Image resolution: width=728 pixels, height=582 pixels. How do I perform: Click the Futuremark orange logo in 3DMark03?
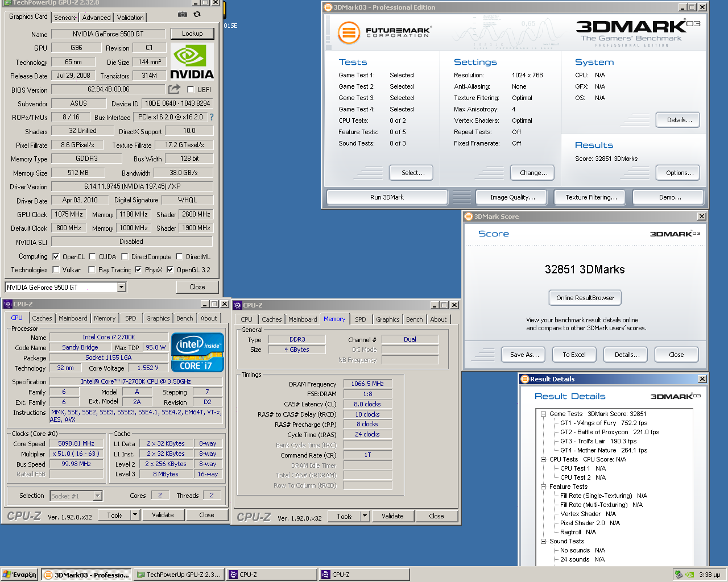349,32
